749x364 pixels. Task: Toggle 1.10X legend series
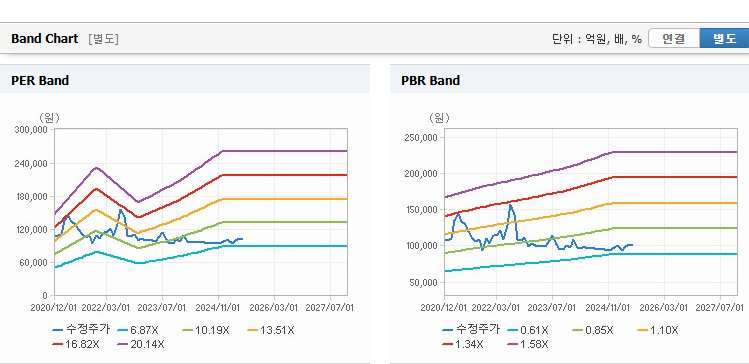[x=658, y=330]
